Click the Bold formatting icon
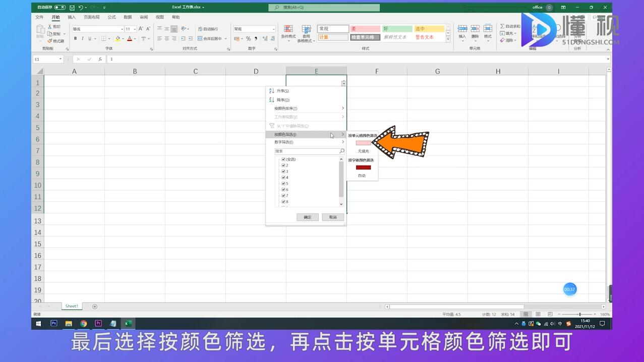 75,38
